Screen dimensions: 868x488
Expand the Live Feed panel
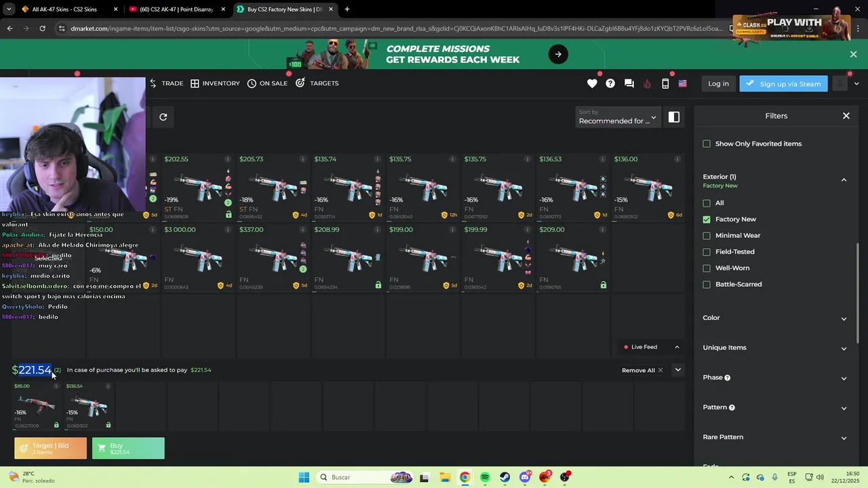pyautogui.click(x=677, y=347)
